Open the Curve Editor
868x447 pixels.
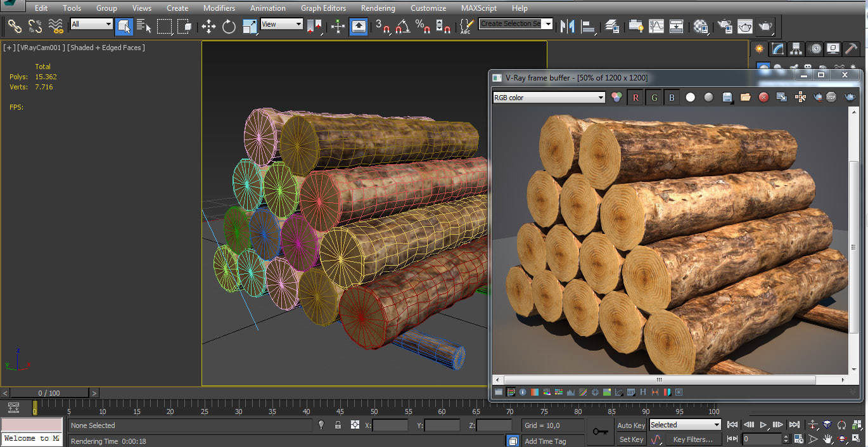click(656, 26)
